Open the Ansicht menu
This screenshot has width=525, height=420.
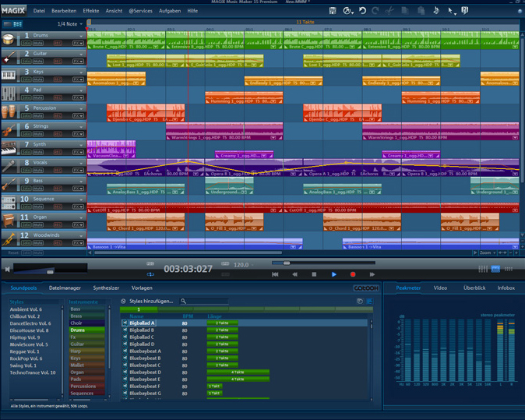pyautogui.click(x=114, y=11)
